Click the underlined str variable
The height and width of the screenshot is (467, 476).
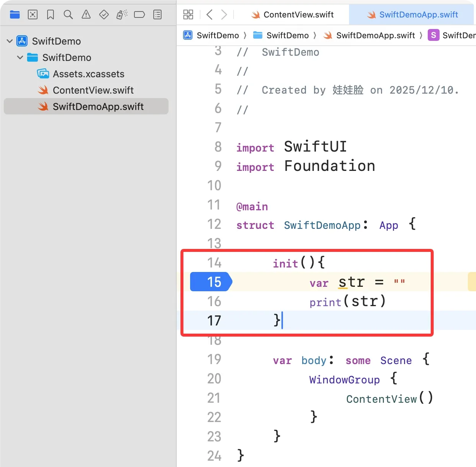[x=352, y=282]
